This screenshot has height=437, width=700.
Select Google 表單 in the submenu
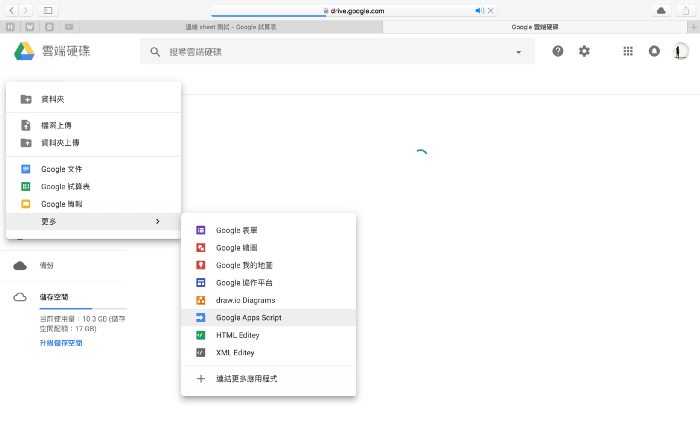point(268,230)
